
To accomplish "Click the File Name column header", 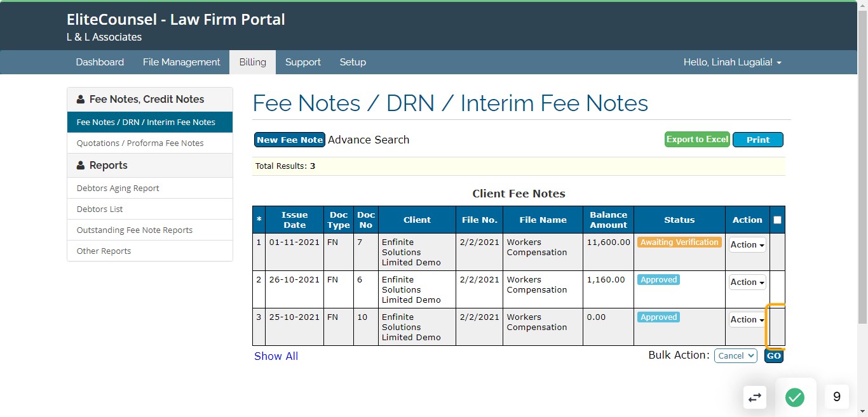I will point(543,220).
